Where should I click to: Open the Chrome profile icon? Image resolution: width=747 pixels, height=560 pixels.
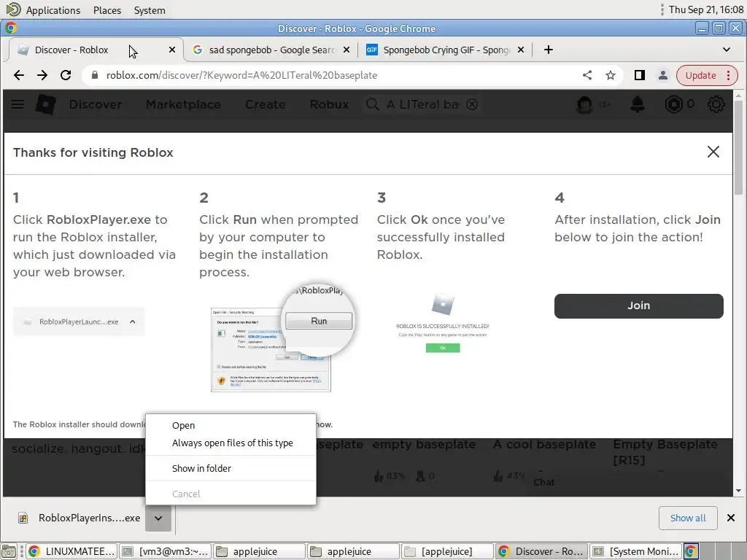pyautogui.click(x=662, y=75)
